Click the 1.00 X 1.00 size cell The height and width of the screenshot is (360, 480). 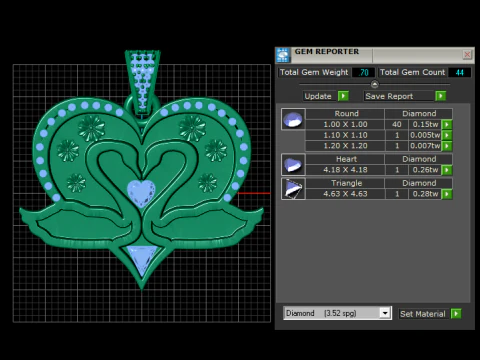tap(345, 124)
